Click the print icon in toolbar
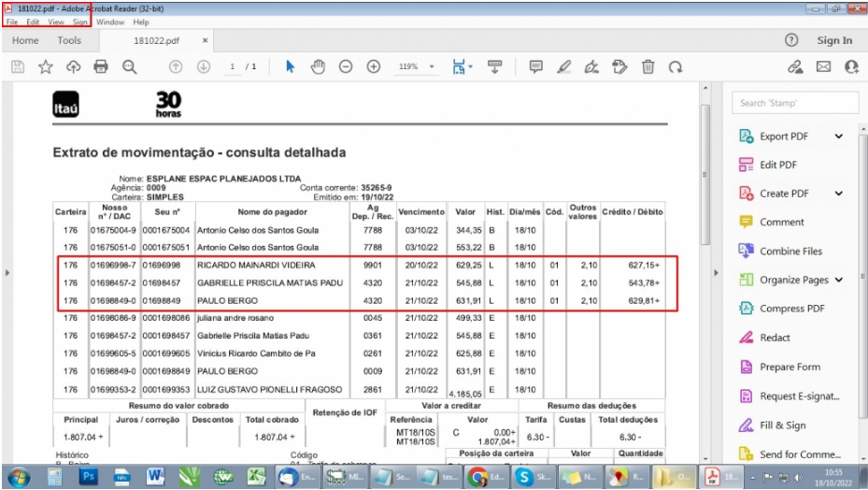The height and width of the screenshot is (490, 868). tap(101, 66)
